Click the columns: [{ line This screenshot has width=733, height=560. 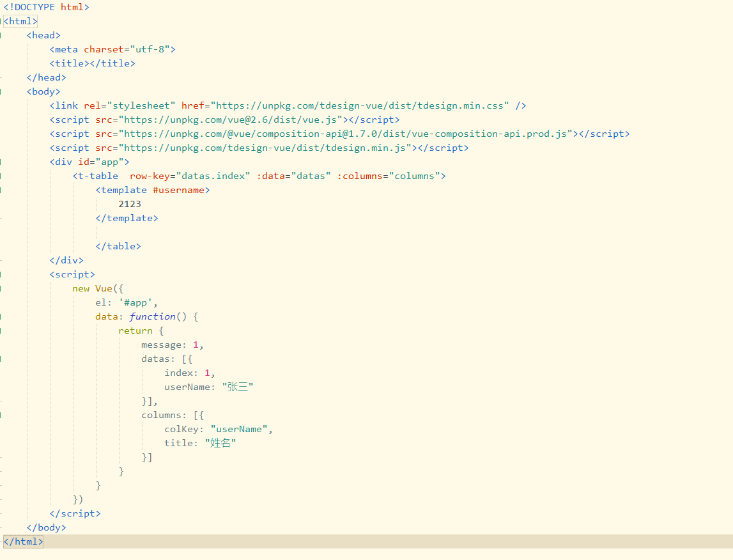tap(173, 415)
